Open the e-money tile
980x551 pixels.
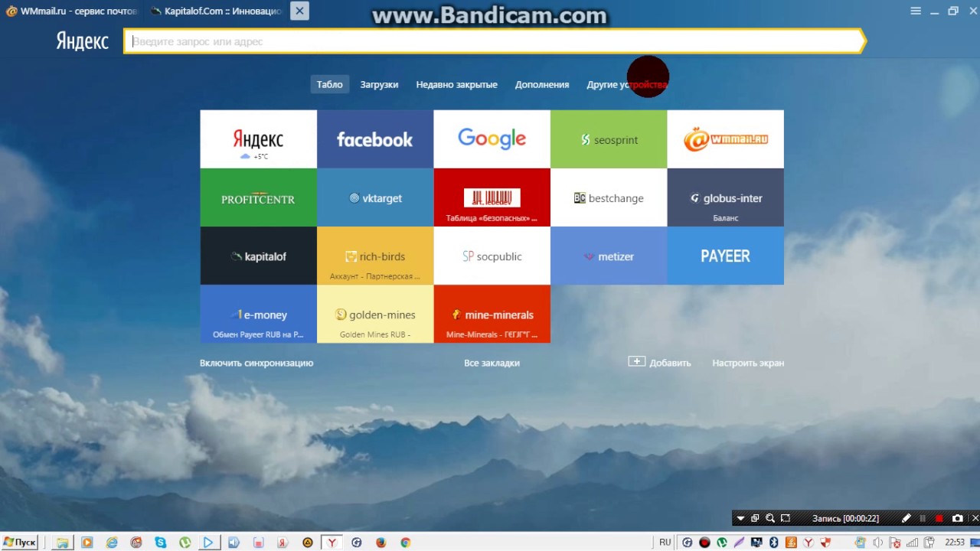[x=258, y=314]
